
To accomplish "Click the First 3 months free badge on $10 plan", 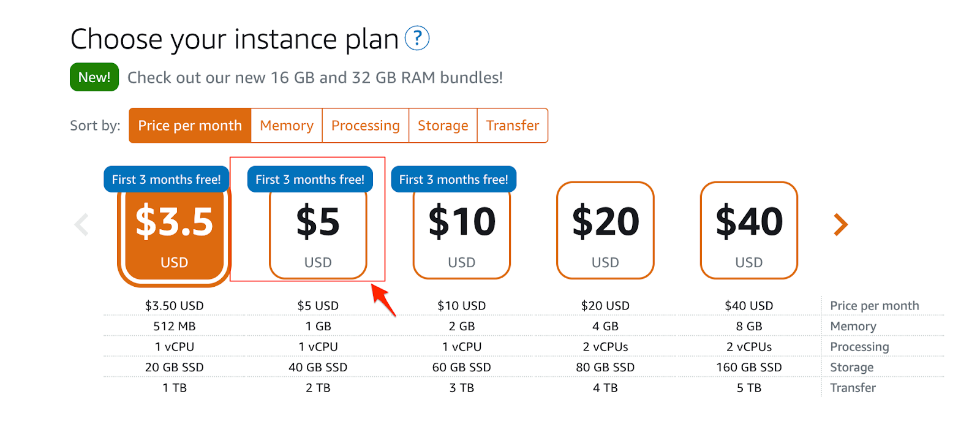I will [x=453, y=180].
